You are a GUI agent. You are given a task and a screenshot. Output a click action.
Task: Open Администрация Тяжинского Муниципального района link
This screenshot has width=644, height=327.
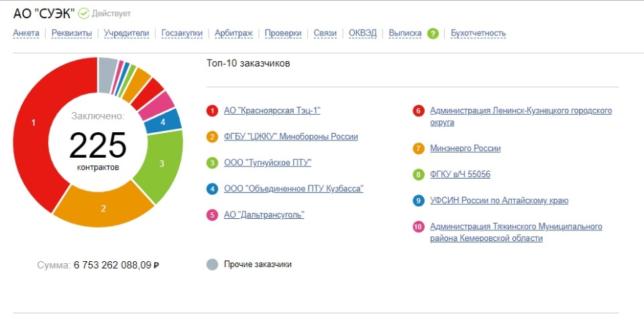click(x=517, y=232)
